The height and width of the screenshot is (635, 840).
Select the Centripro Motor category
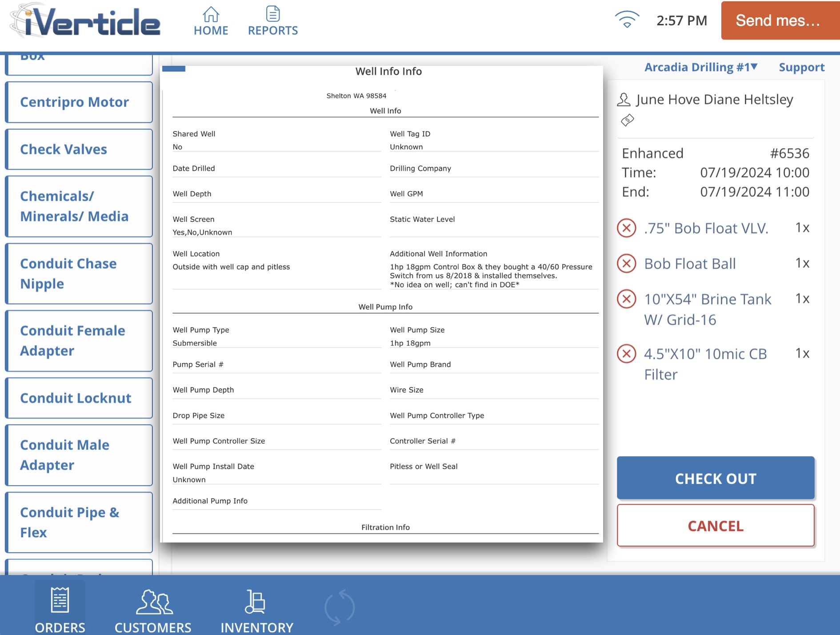click(x=79, y=102)
